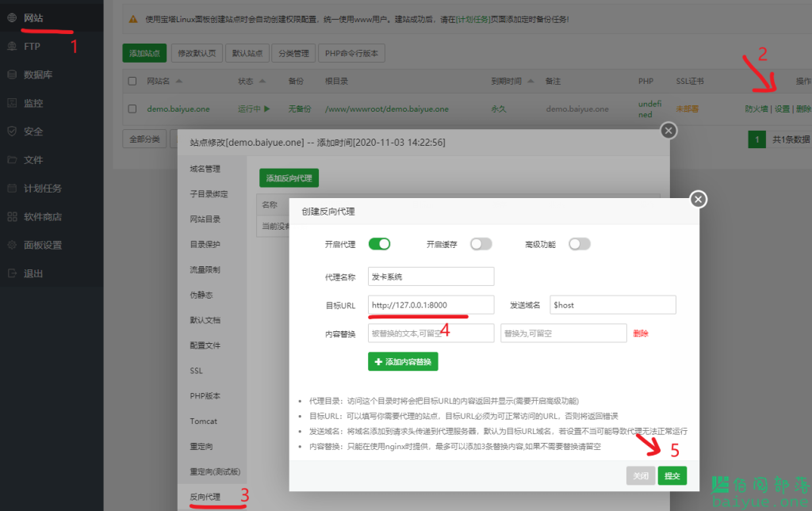812x511 pixels.
Task: Open the 面板设置 panel settings section
Action: pos(42,244)
